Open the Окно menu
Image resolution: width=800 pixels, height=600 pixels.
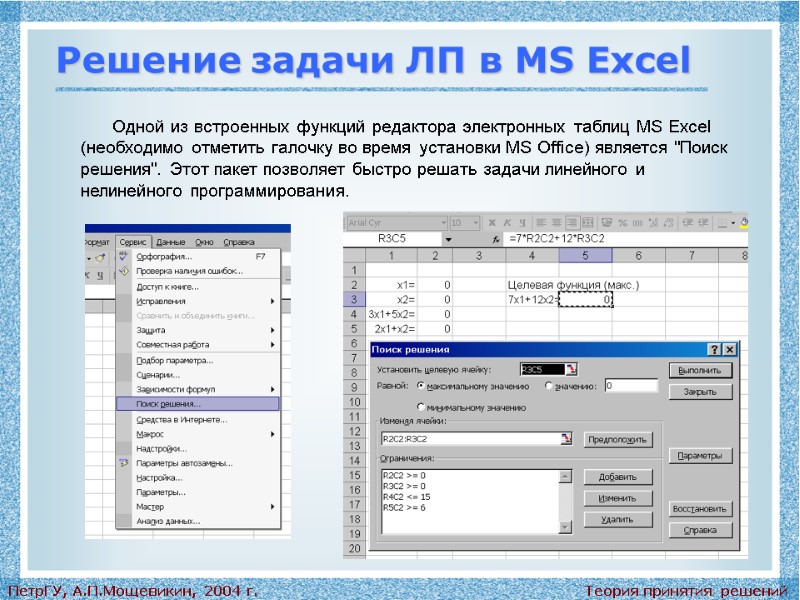click(204, 242)
